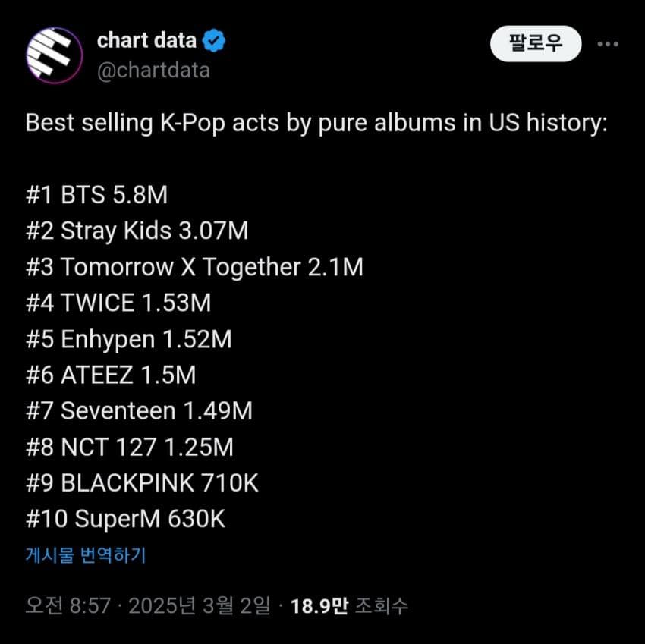Open the chart data profile avatar
This screenshot has width=645, height=644.
tap(54, 55)
